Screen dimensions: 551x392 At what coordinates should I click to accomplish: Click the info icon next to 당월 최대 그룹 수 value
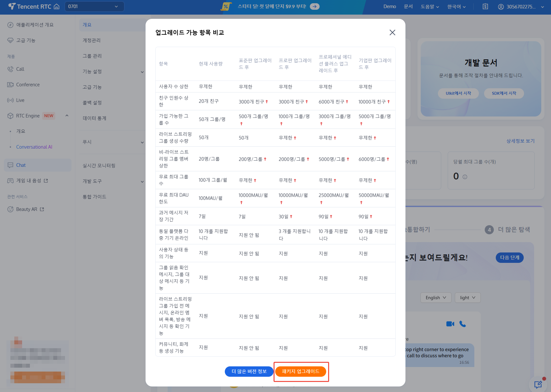pos(465,177)
